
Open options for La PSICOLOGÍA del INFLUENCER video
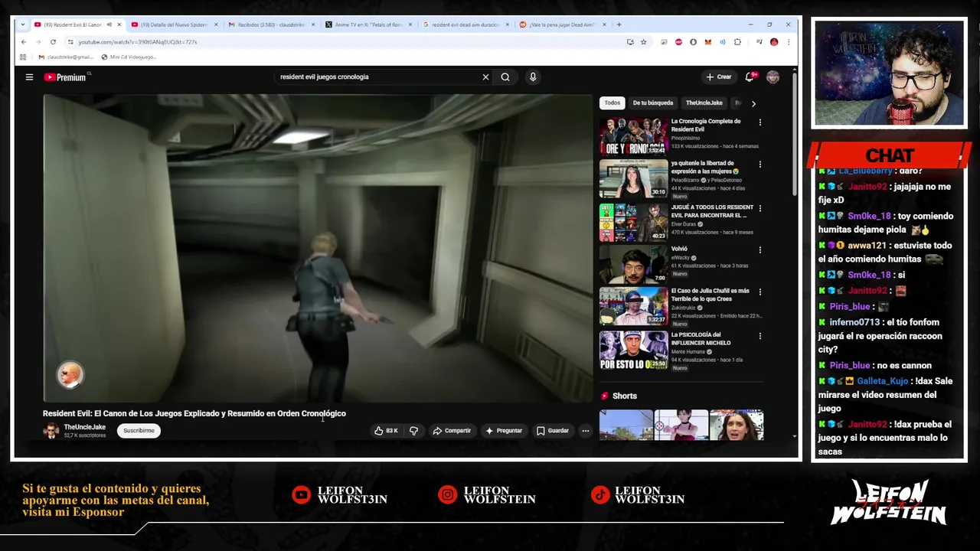(x=760, y=336)
